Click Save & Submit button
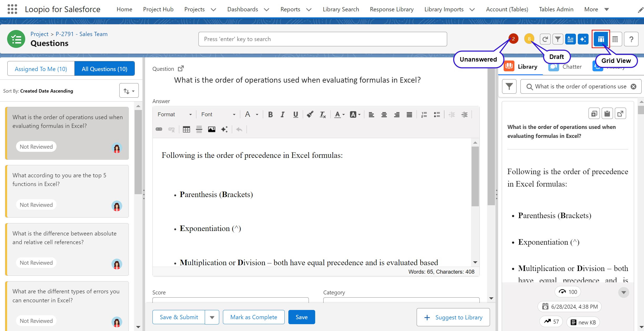This screenshot has width=644, height=331. (179, 317)
